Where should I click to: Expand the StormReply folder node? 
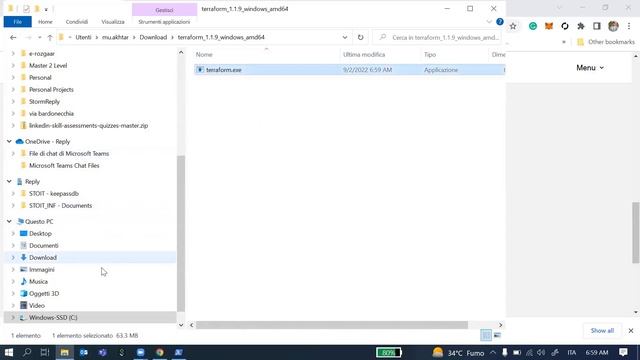(x=13, y=102)
